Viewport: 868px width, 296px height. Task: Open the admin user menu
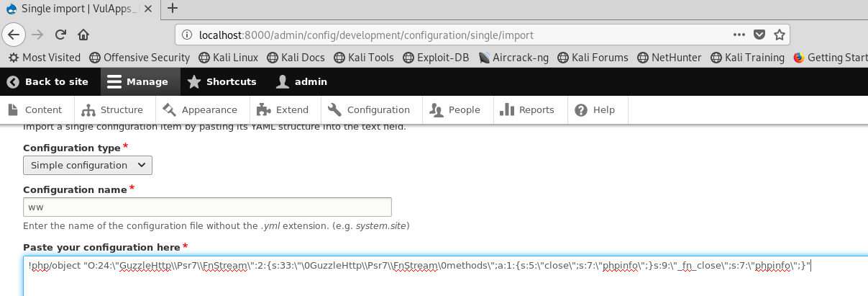302,81
